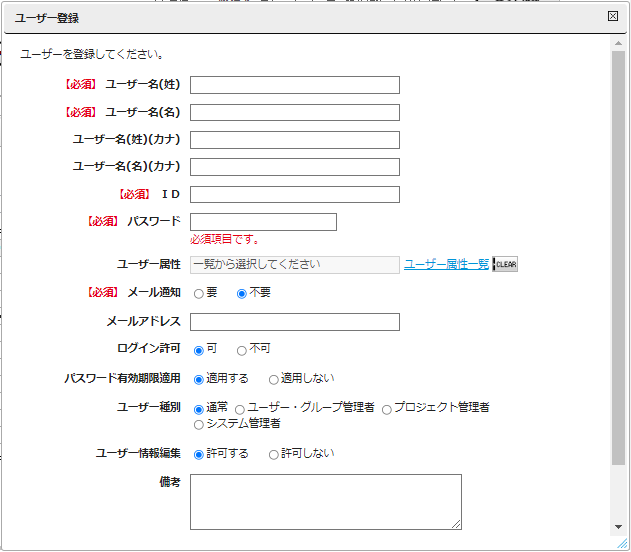
Task: Focus the ユーザー名(姓)(カナ) text box
Action: [x=295, y=140]
